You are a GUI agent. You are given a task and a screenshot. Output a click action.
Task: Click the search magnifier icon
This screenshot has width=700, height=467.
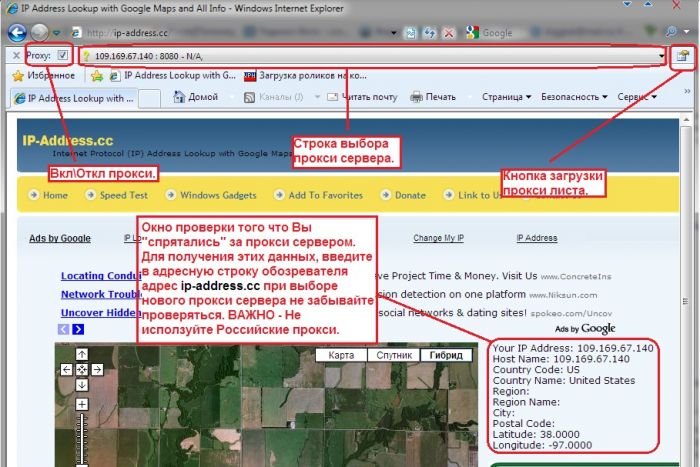tap(671, 32)
